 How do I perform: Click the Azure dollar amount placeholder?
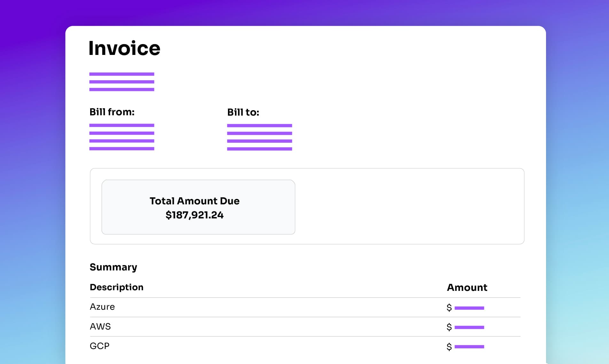click(469, 307)
